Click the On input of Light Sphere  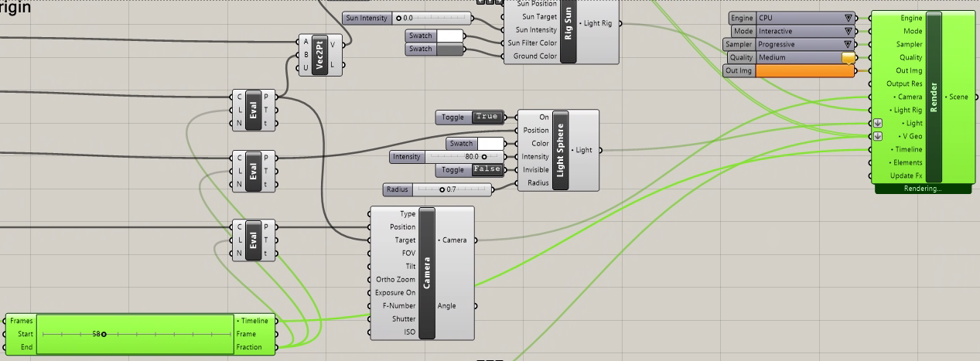543,117
